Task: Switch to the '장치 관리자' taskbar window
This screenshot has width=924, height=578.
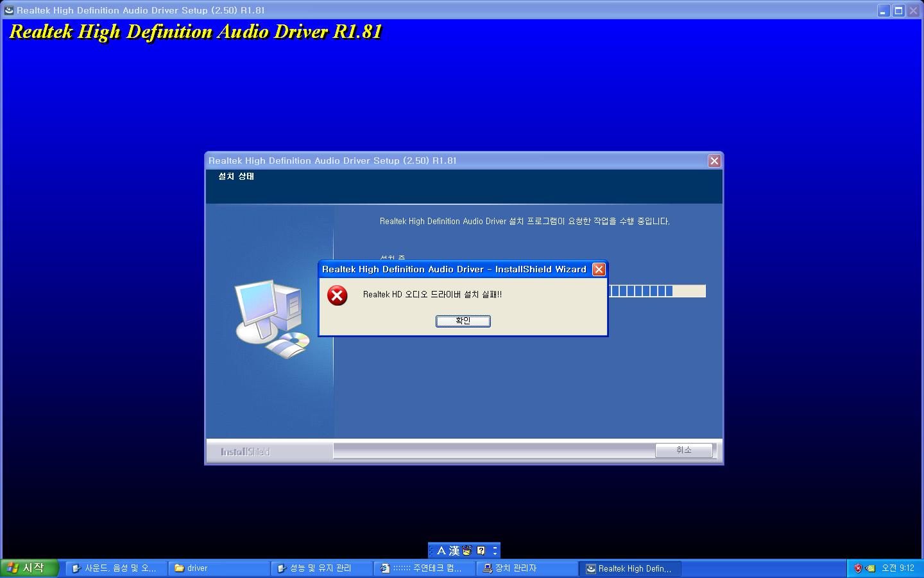Action: tap(527, 568)
